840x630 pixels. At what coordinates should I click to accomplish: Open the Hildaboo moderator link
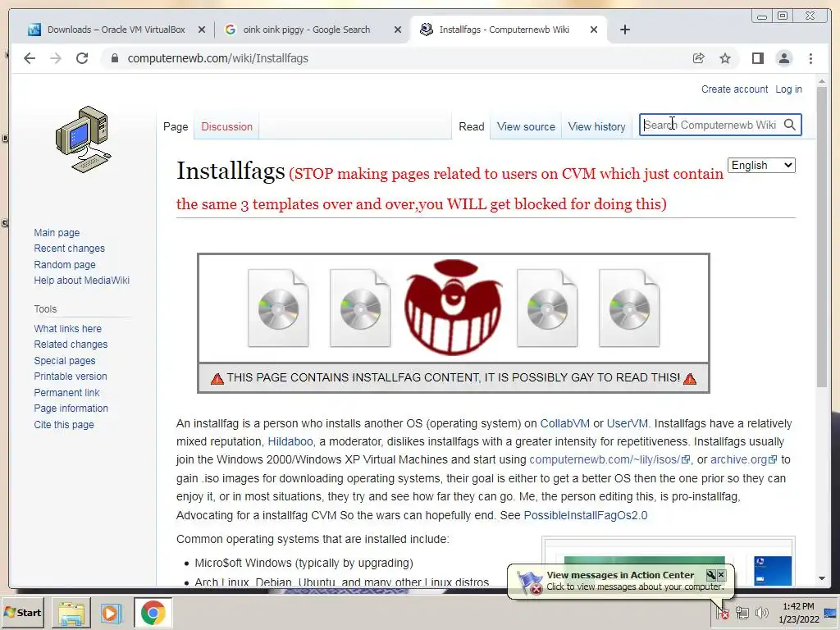(290, 441)
